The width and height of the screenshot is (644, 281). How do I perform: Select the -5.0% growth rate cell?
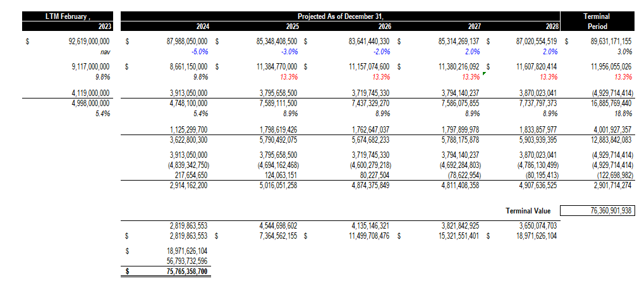[199, 52]
